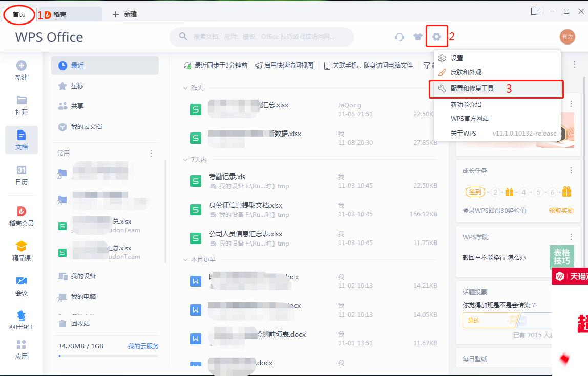Select 皮肤和外观 menu item

point(497,72)
